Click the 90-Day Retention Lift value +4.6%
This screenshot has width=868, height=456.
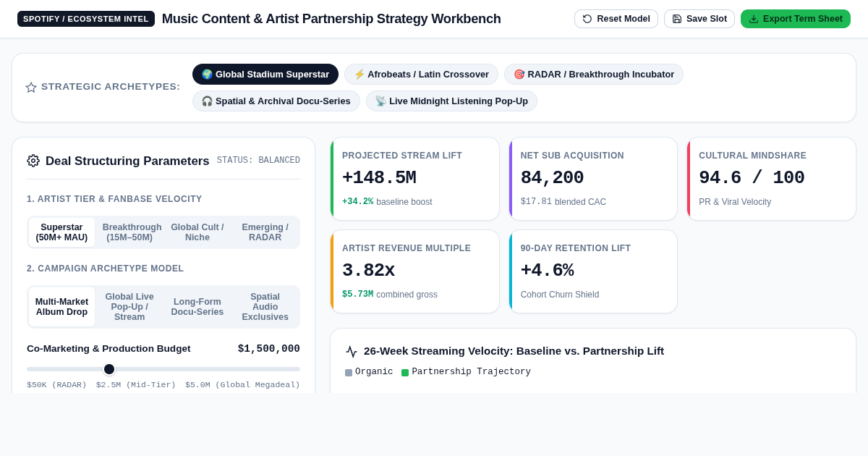click(547, 271)
